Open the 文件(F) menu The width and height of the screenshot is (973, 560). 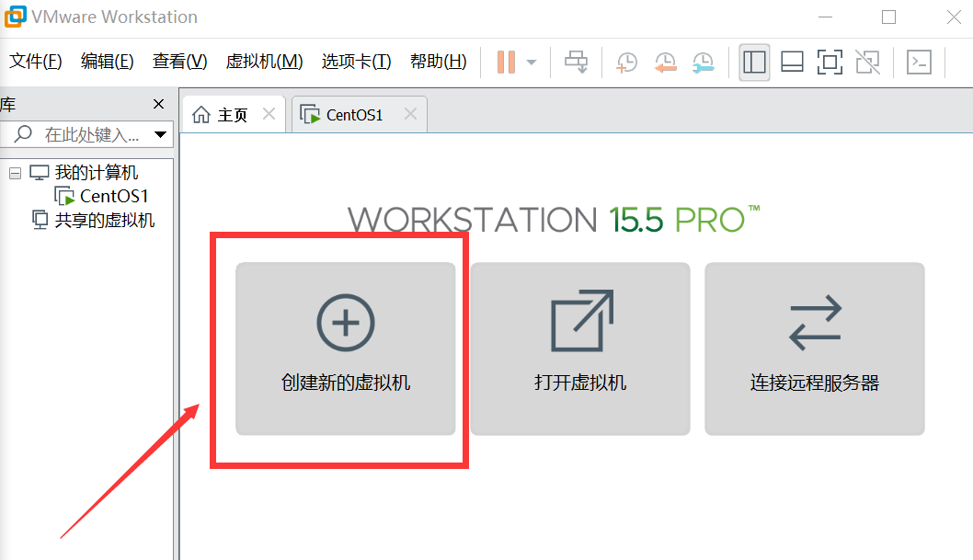[36, 62]
